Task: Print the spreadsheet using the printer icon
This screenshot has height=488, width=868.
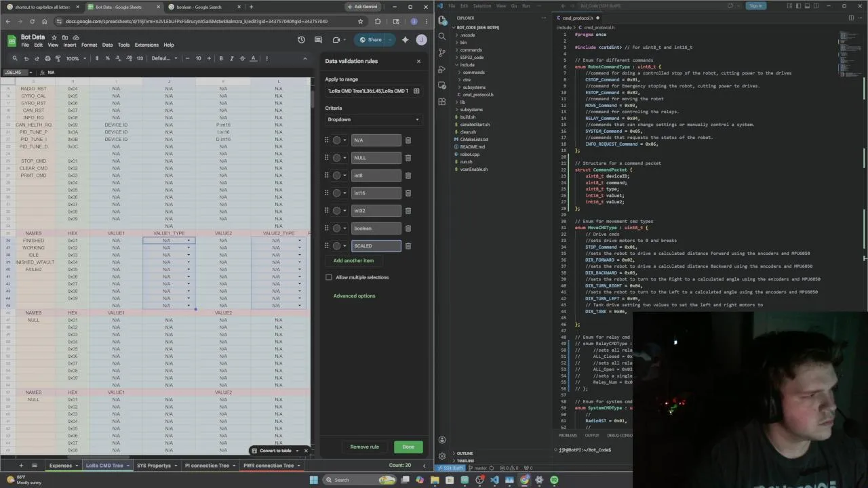Action: (47, 58)
